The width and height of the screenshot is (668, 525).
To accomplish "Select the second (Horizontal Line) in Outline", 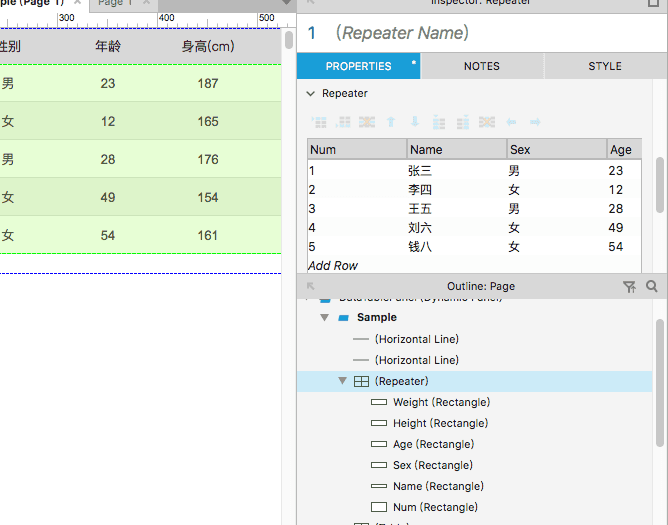I will (417, 360).
